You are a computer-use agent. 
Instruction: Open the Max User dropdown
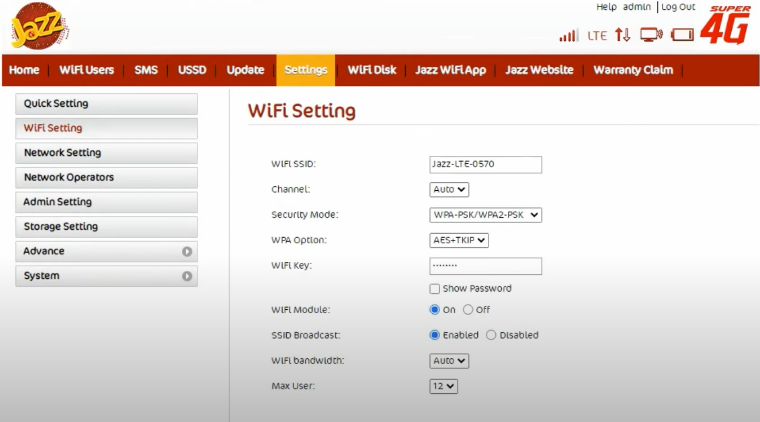444,386
